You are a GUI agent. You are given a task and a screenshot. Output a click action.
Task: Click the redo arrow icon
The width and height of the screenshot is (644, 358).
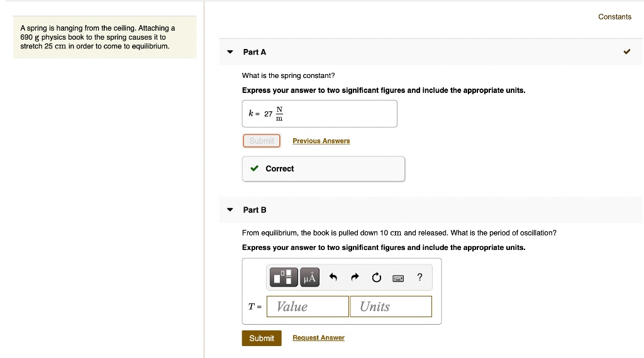(355, 277)
